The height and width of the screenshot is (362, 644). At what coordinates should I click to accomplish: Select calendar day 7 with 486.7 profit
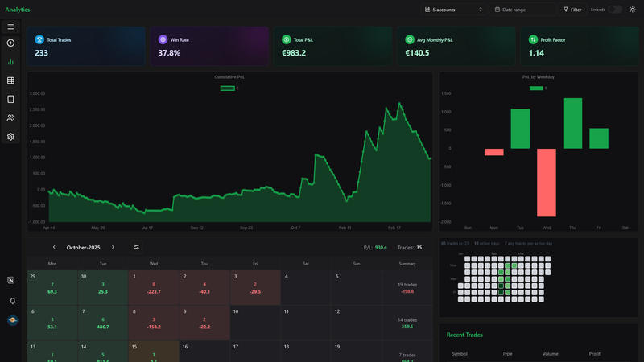pos(103,323)
